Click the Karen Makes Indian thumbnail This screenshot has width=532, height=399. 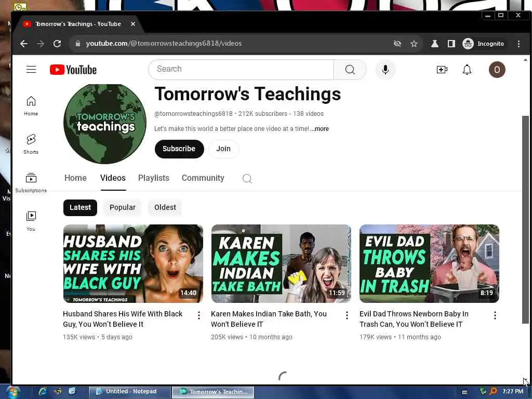pyautogui.click(x=281, y=263)
